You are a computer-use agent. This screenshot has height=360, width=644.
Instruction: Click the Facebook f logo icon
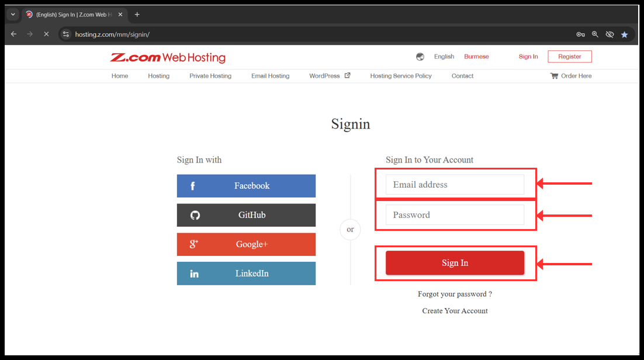point(193,186)
